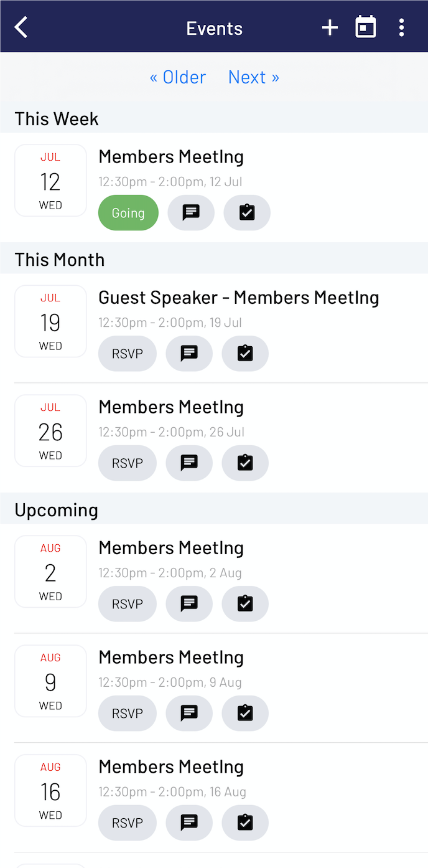The width and height of the screenshot is (428, 868).
Task: Open attendance checklist for 12 Jul meeting
Action: click(x=247, y=212)
